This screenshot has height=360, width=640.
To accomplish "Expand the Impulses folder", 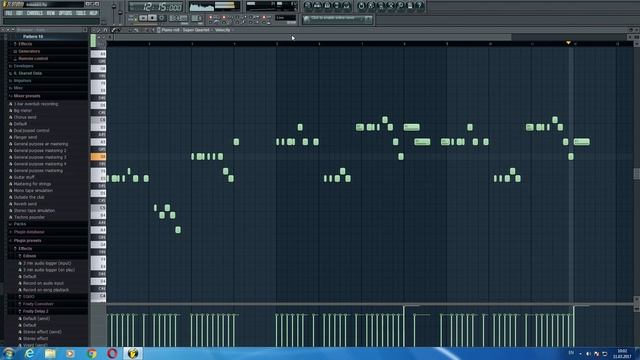I will pyautogui.click(x=22, y=81).
